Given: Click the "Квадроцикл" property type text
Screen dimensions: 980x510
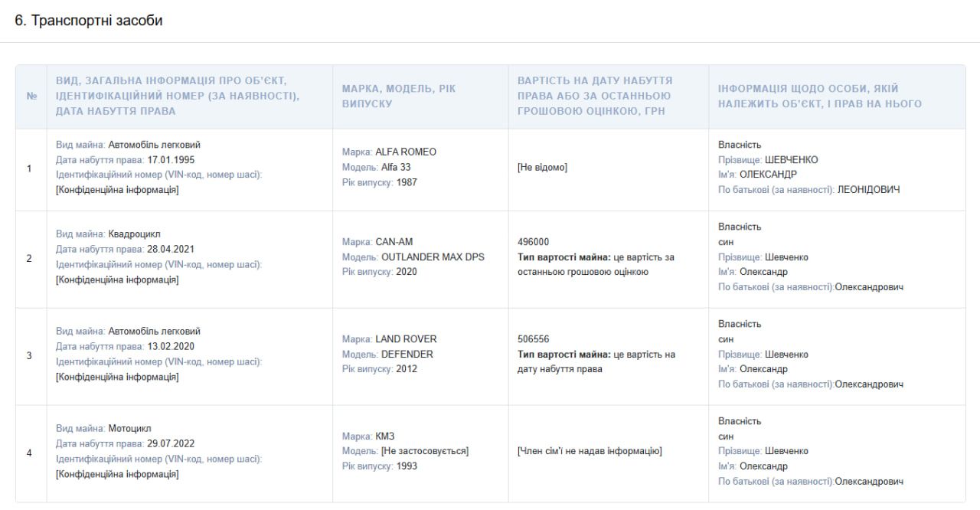Looking at the screenshot, I should point(135,234).
